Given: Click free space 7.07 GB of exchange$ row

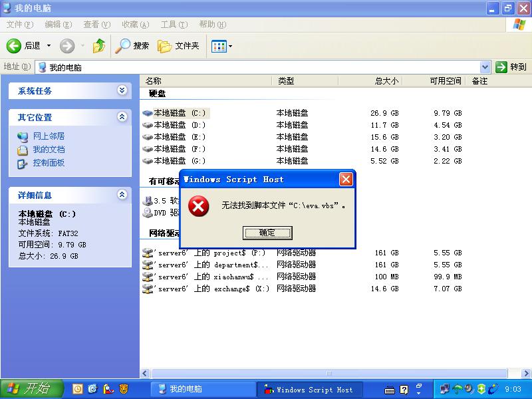Looking at the screenshot, I should tap(448, 289).
